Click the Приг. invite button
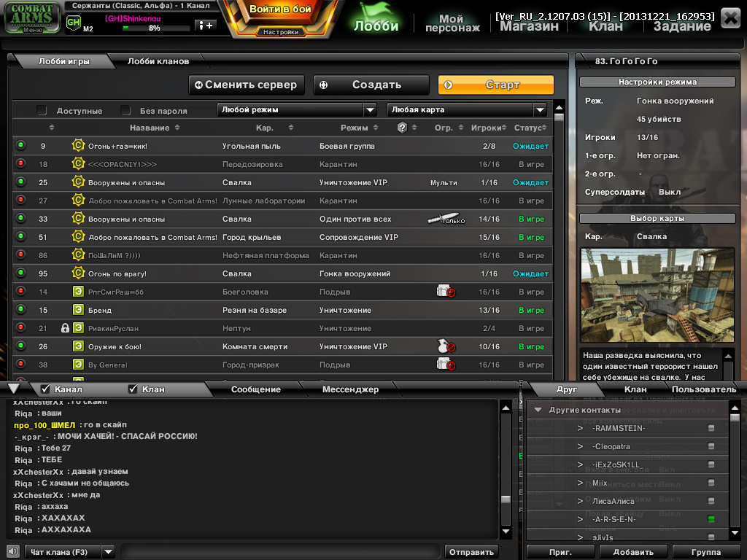The width and height of the screenshot is (747, 560). [560, 552]
